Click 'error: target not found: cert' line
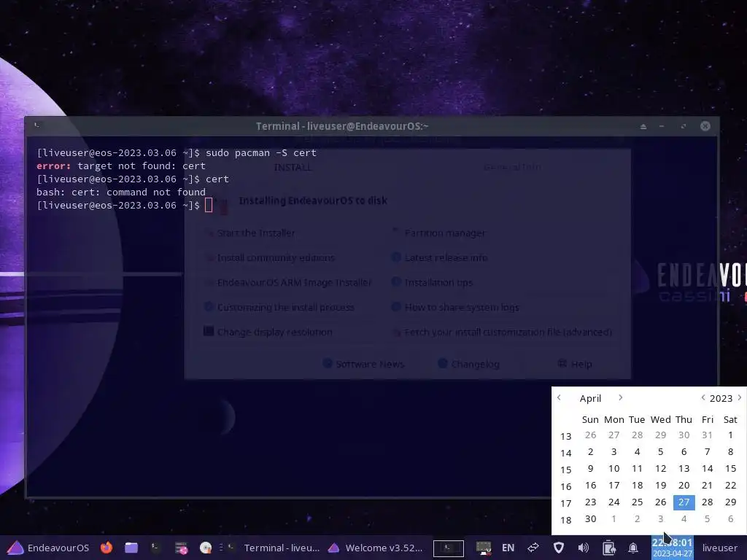The width and height of the screenshot is (747, 560). click(x=121, y=166)
